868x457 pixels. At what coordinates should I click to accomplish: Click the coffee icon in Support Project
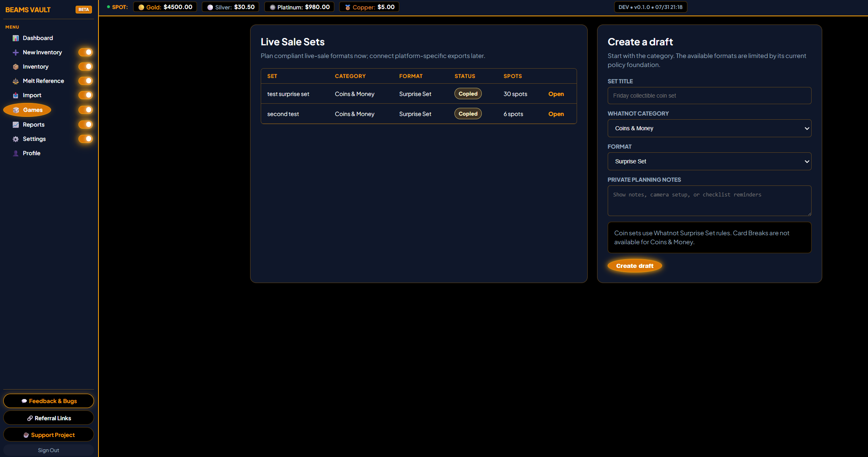(x=26, y=435)
